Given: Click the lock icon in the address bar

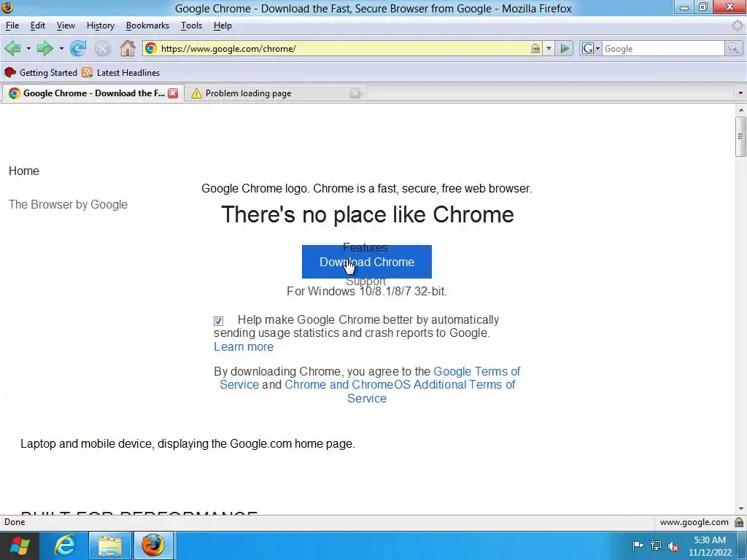Looking at the screenshot, I should coord(535,48).
